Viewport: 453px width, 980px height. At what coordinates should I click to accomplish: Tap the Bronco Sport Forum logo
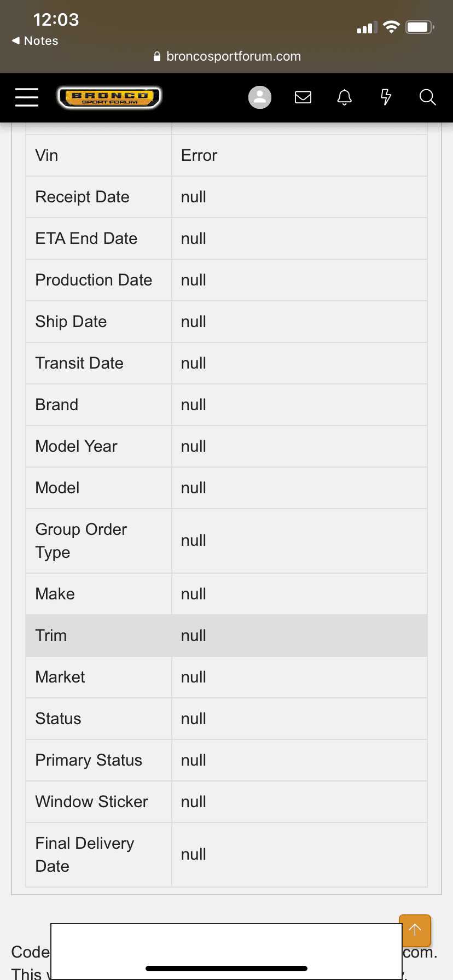(x=109, y=97)
